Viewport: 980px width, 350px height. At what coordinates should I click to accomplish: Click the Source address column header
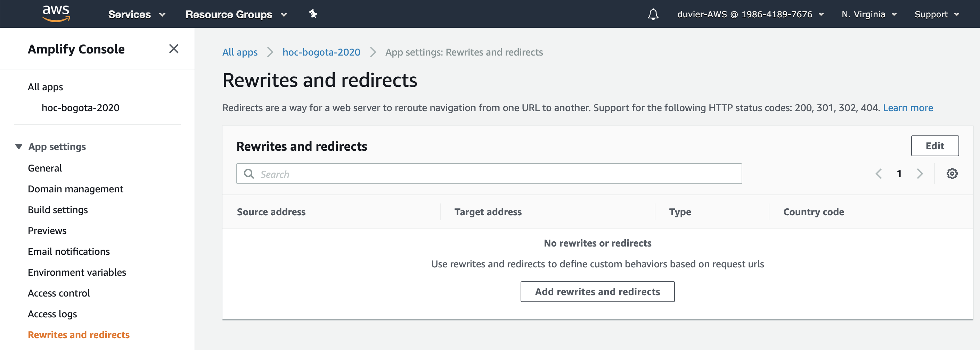(271, 212)
